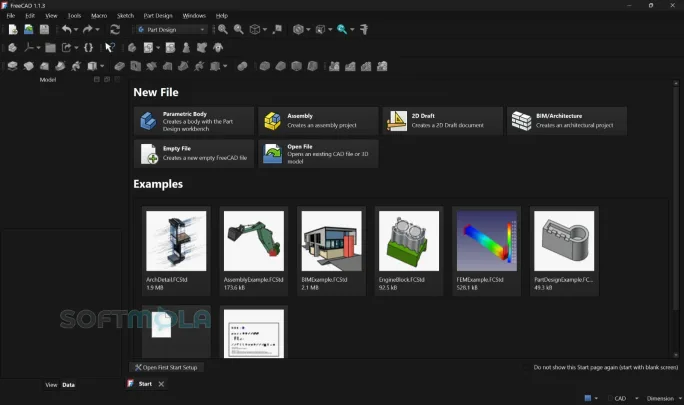Check Do not show Start page again
Screen dimensions: 684x405
tap(602, 367)
